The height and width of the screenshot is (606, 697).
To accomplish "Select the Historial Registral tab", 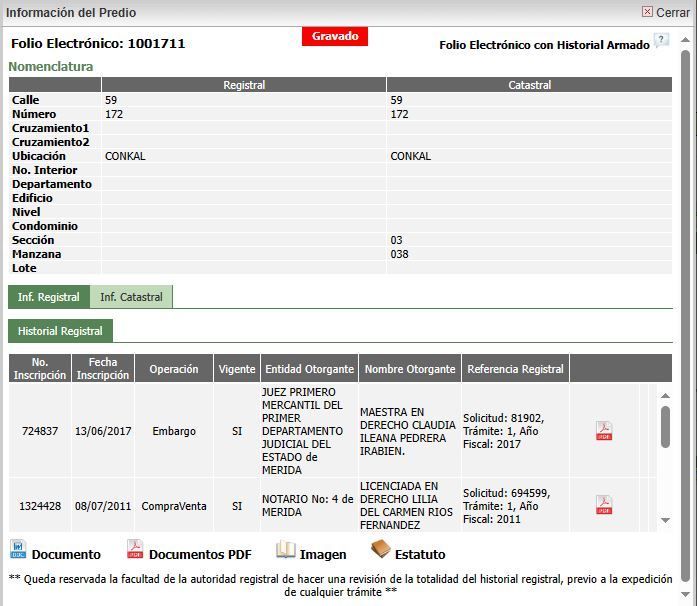I will pos(60,331).
